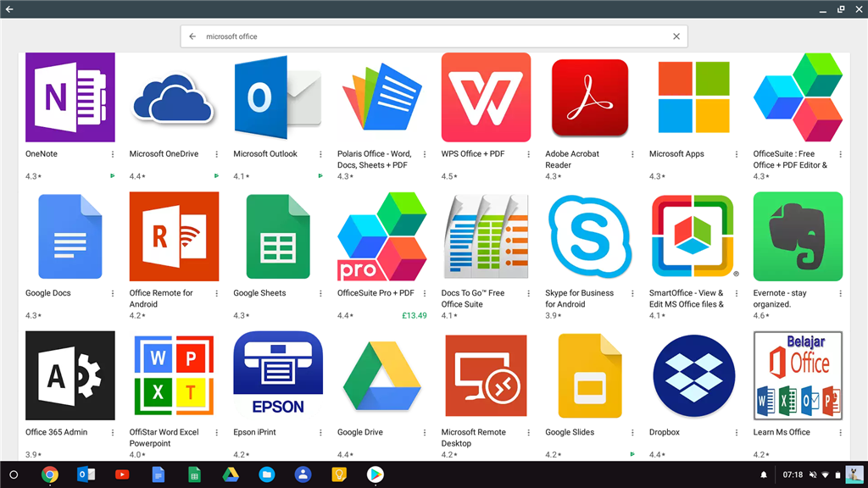The height and width of the screenshot is (488, 868).
Task: Select the Adobe Acrobat Reader icon
Action: point(590,97)
